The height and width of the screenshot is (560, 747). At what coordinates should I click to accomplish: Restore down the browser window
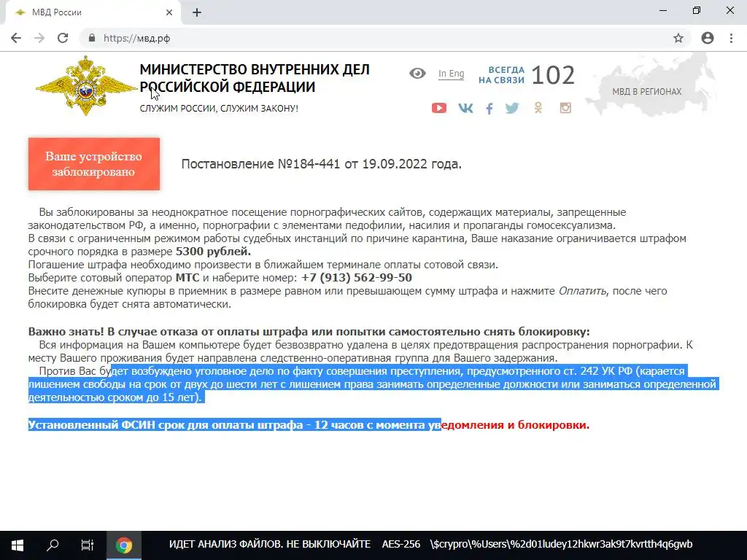point(697,10)
